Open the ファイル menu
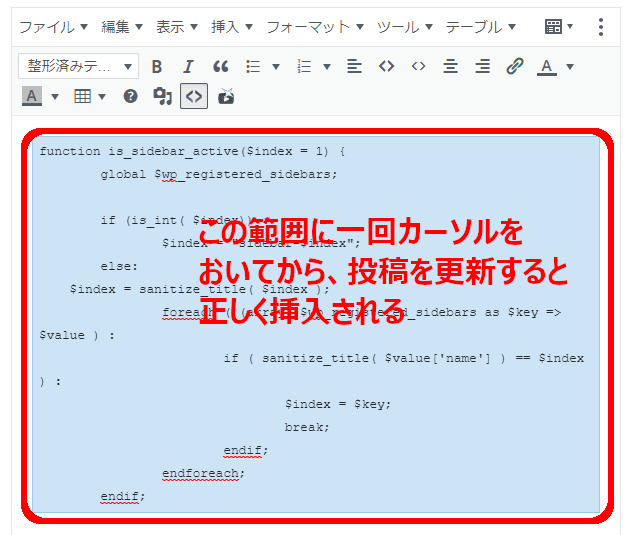 click(54, 27)
